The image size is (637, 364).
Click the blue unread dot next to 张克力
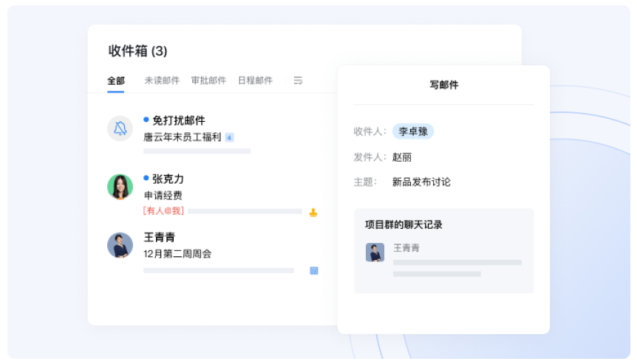pos(146,178)
